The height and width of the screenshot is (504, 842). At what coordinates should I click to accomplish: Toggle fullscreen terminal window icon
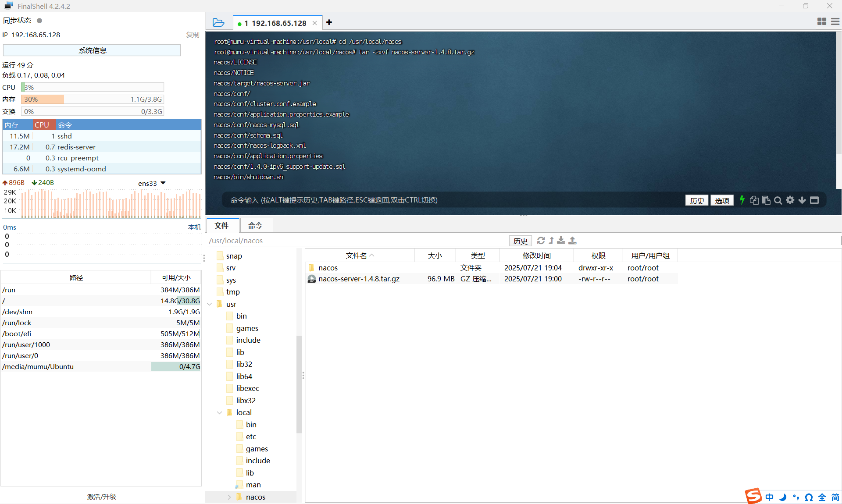[x=814, y=200]
